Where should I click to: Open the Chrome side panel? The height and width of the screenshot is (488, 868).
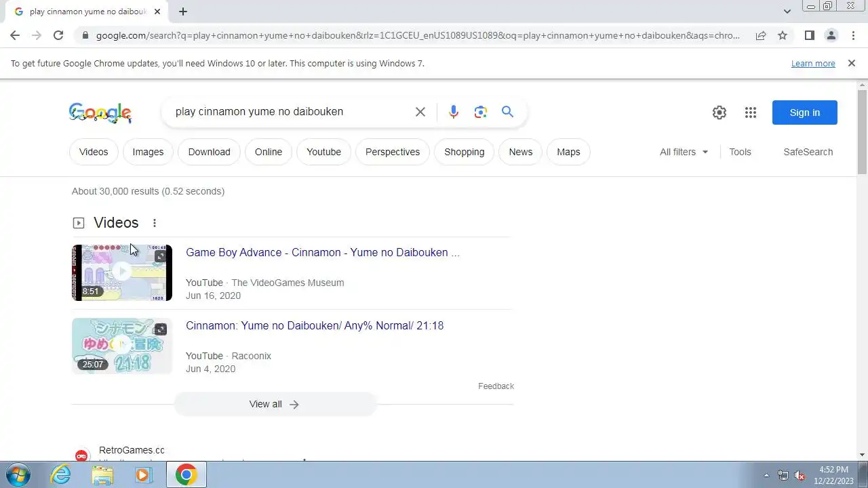point(809,35)
